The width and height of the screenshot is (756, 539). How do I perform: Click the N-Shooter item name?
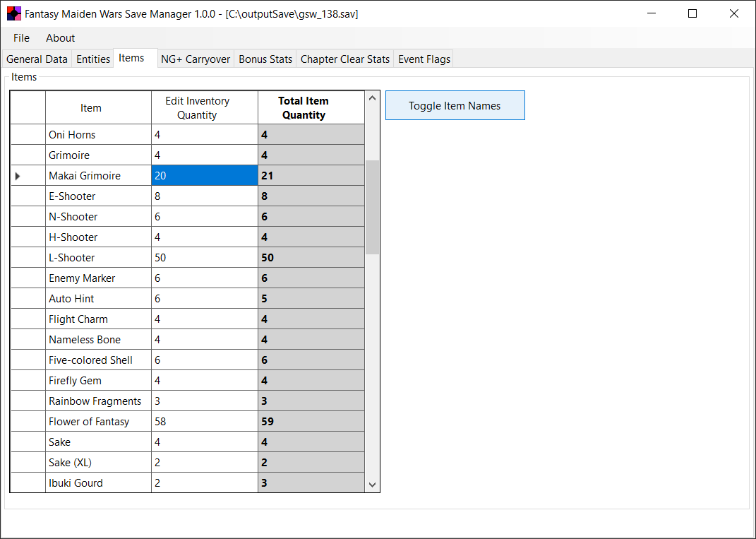pos(73,217)
